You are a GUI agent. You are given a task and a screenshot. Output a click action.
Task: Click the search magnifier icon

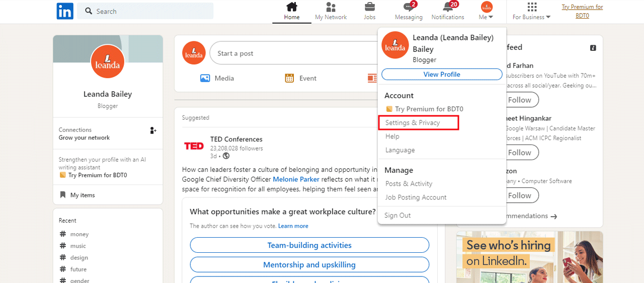click(89, 11)
